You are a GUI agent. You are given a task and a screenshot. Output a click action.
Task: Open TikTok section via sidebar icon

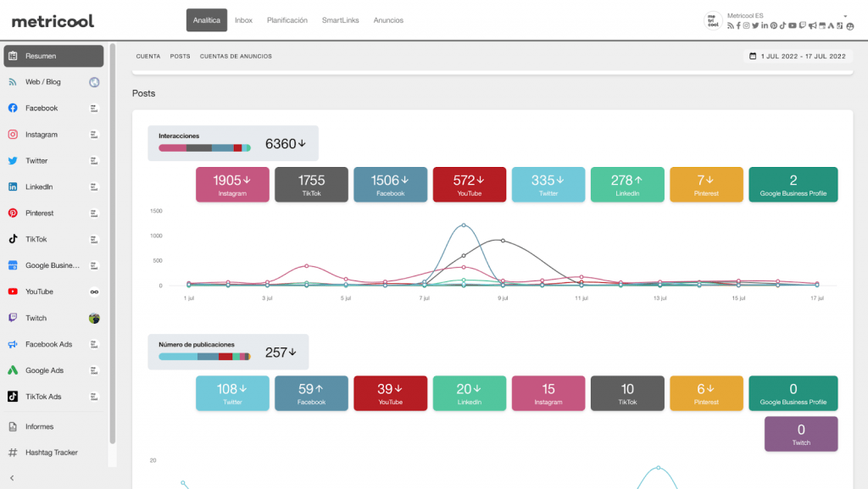13,239
